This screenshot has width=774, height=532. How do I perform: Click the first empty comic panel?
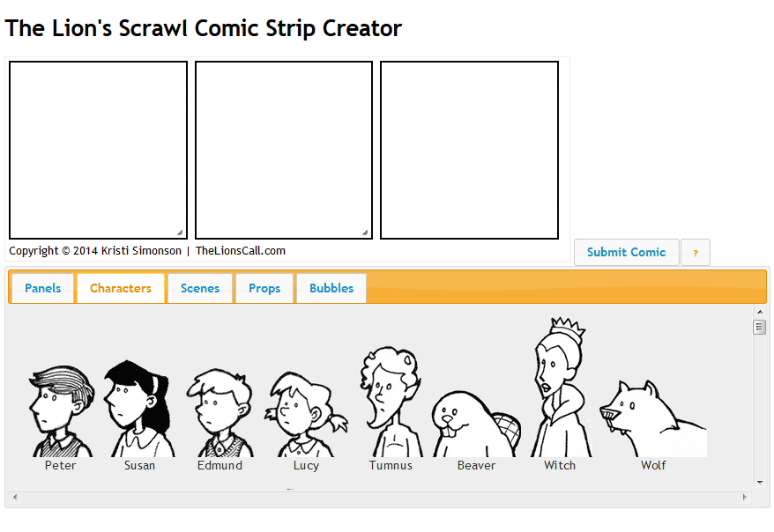(x=98, y=150)
